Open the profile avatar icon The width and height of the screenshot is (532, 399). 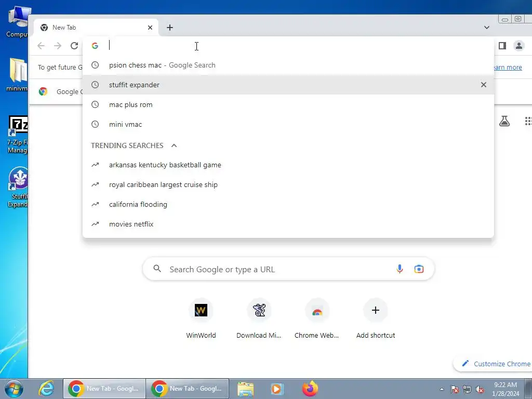pos(519,46)
